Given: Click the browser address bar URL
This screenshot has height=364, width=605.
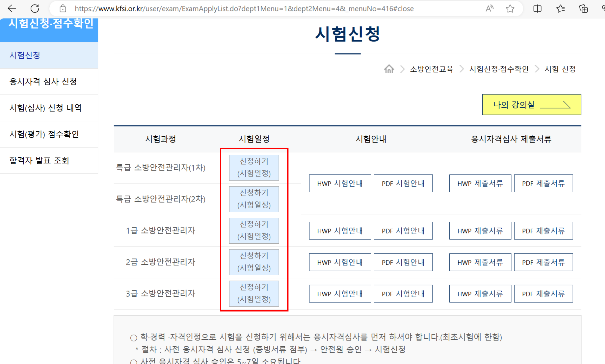Looking at the screenshot, I should (x=244, y=9).
